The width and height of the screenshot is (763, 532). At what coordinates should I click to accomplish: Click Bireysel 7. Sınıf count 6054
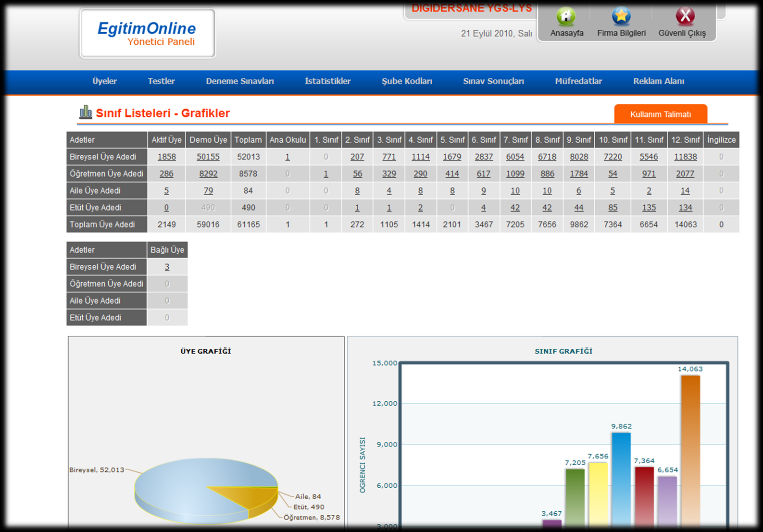[x=515, y=157]
